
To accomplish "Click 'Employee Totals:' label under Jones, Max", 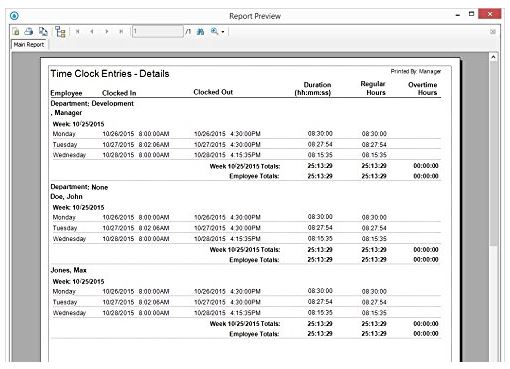I will (x=254, y=334).
